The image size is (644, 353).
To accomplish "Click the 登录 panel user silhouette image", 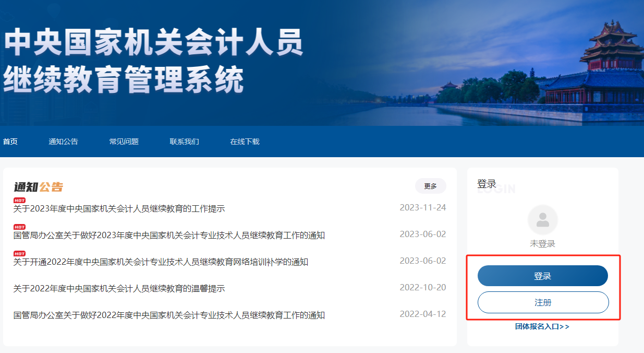I will point(542,219).
